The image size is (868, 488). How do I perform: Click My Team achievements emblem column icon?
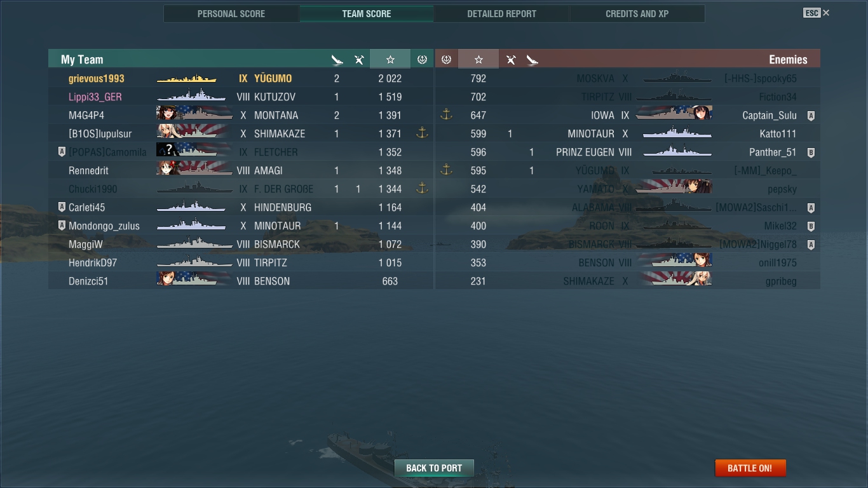coord(422,59)
